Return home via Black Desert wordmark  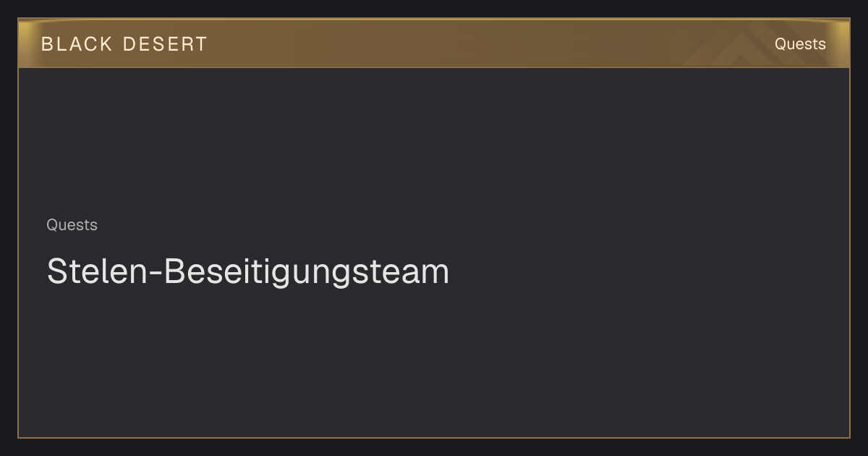coord(124,44)
